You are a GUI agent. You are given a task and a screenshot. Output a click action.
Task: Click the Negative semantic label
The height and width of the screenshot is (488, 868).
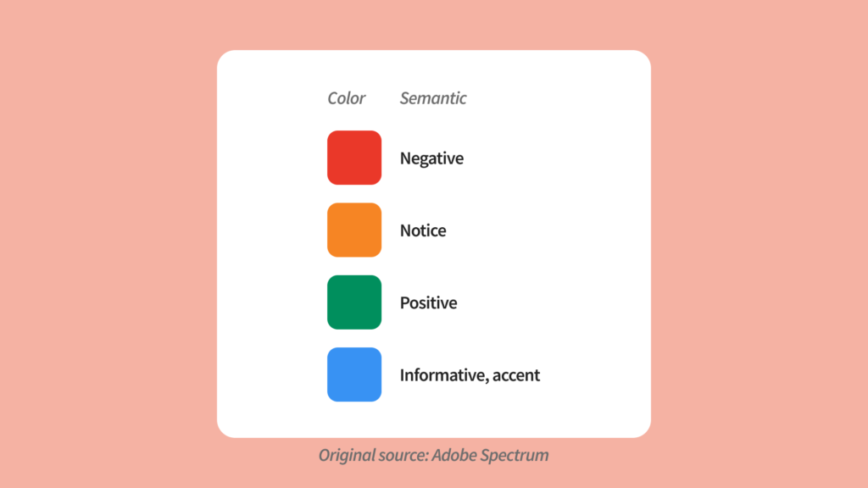point(431,158)
